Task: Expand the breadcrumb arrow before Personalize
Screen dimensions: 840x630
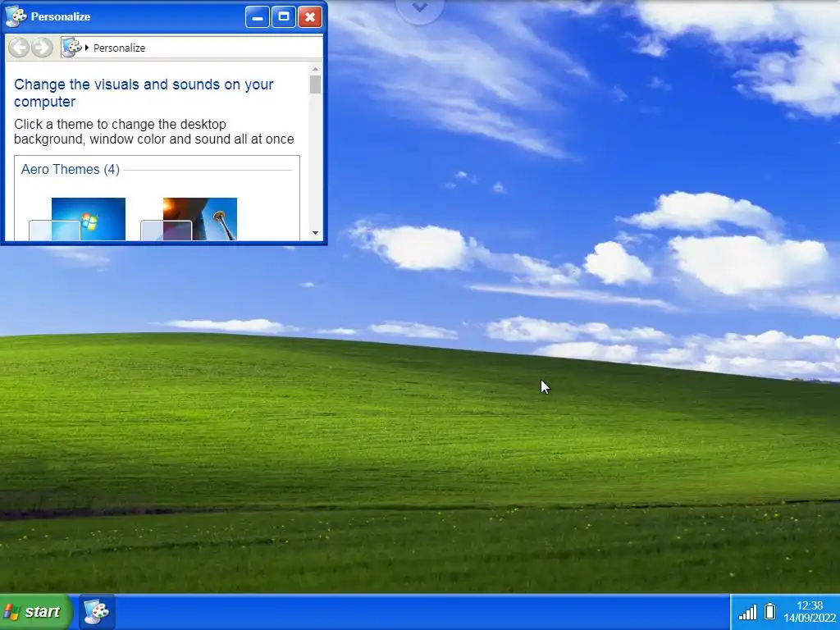Action: (x=87, y=48)
